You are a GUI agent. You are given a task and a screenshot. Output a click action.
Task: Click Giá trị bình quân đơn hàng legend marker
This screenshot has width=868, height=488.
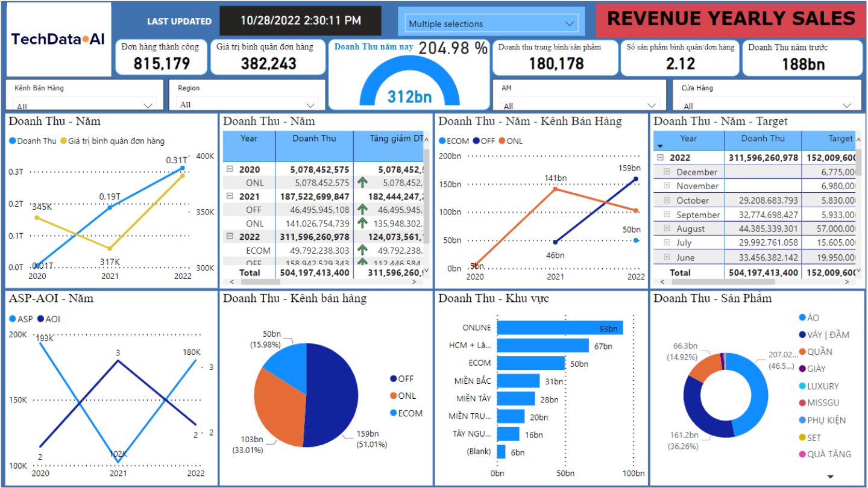[63, 141]
